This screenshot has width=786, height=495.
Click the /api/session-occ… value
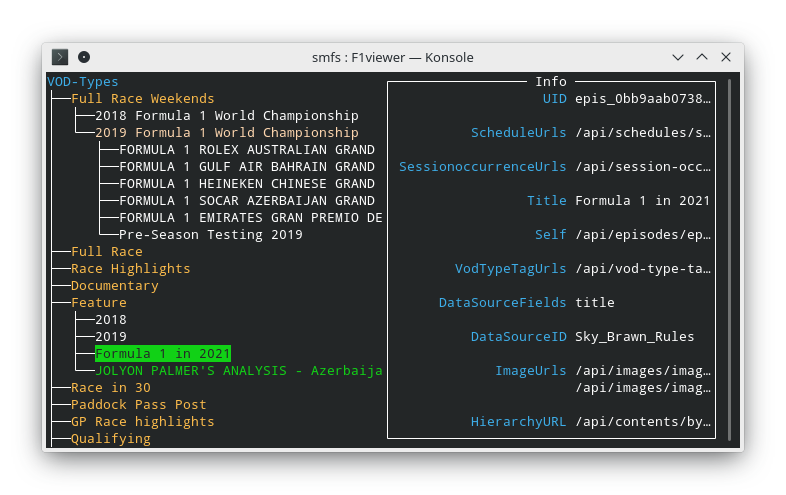[x=643, y=167]
